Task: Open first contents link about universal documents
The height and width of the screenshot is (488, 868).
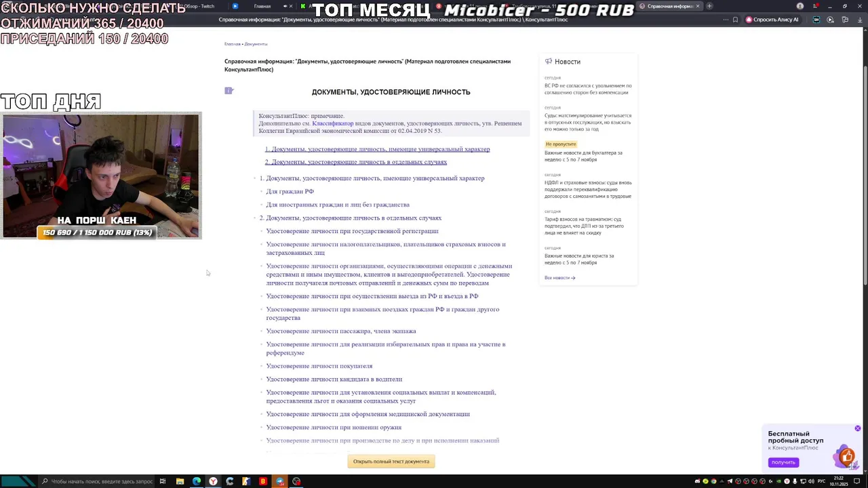Action: tap(377, 149)
